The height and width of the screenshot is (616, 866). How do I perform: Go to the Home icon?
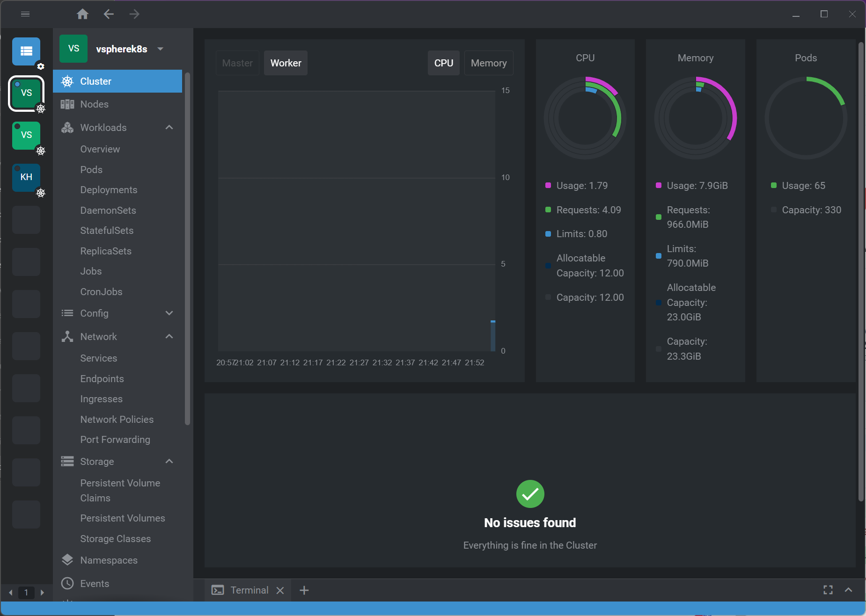point(82,14)
